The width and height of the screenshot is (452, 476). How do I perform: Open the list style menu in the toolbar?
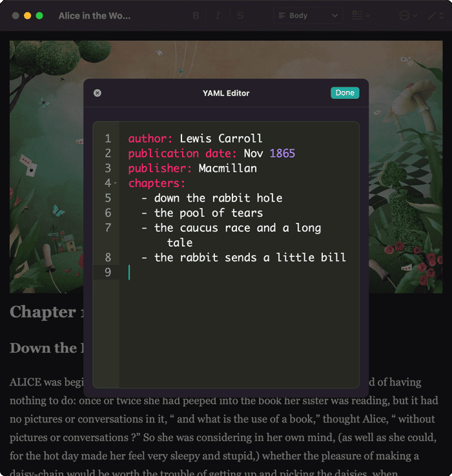click(360, 16)
